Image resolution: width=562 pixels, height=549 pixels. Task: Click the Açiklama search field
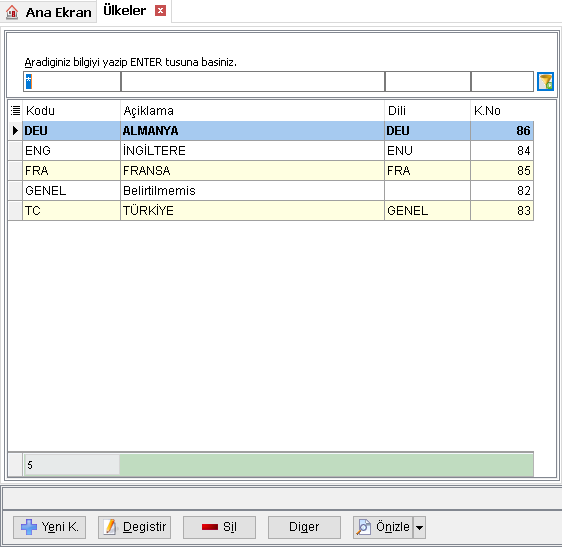pos(253,81)
